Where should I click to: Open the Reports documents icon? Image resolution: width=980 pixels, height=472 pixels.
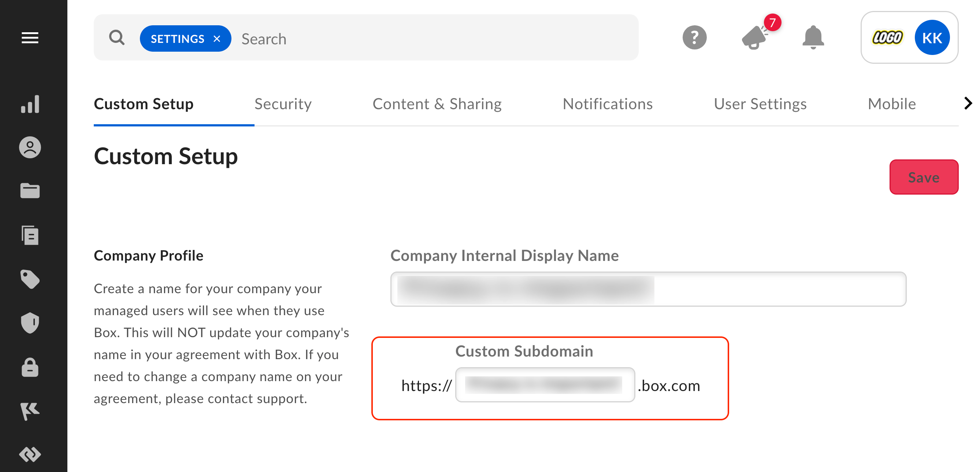tap(30, 235)
